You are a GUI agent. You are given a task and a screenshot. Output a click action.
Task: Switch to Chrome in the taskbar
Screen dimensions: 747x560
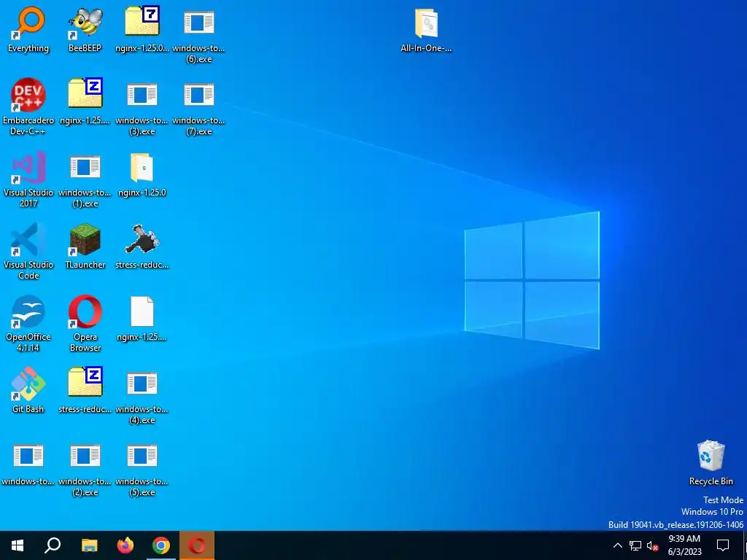(x=161, y=545)
